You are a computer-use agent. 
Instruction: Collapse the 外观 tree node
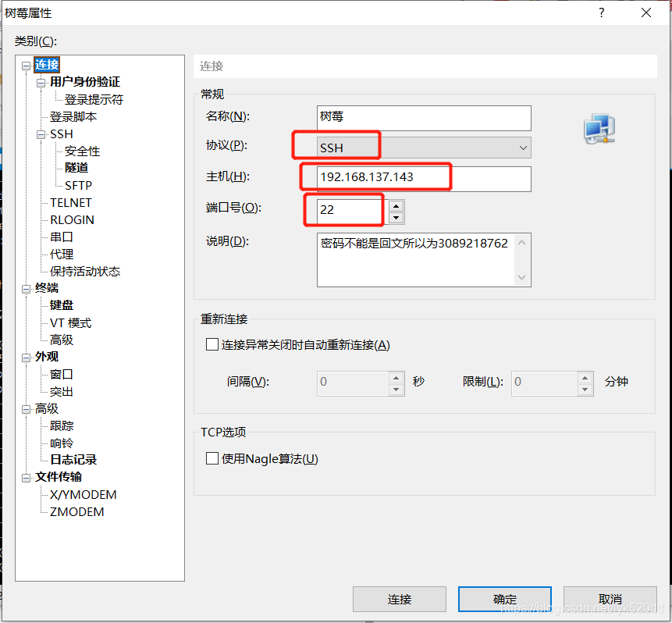(26, 358)
